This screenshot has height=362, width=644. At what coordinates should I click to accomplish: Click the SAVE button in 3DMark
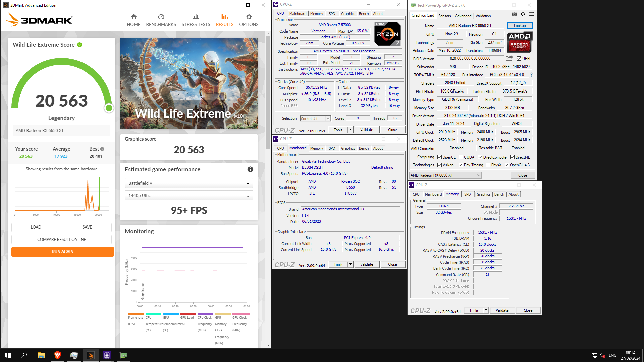pos(87,227)
